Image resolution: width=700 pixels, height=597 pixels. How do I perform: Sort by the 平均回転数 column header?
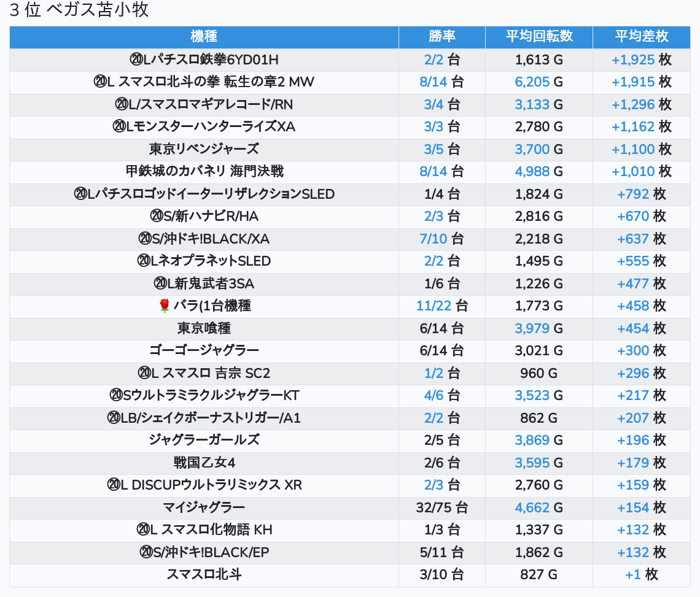[539, 36]
